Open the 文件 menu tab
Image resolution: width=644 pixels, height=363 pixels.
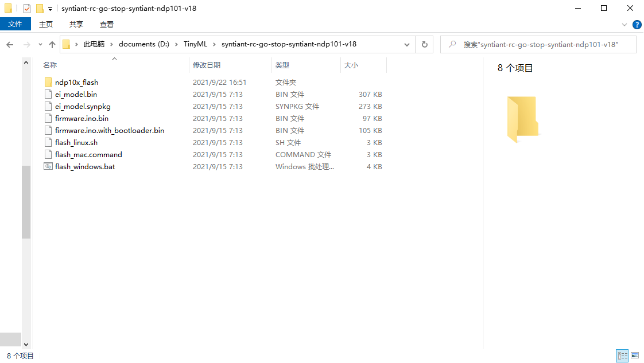coord(15,24)
